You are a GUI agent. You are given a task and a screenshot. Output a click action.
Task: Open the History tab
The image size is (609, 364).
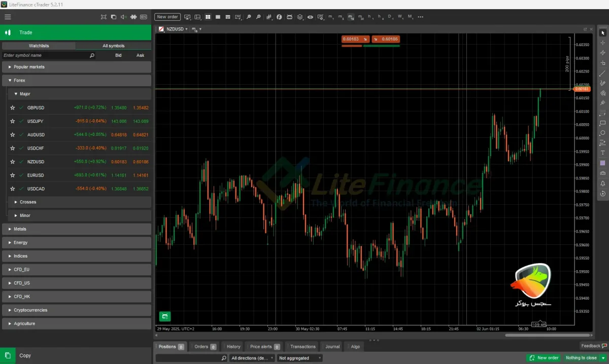tap(233, 347)
